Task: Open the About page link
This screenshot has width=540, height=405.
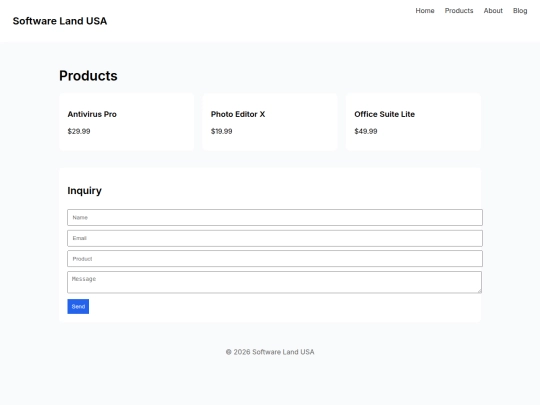Action: 493,11
